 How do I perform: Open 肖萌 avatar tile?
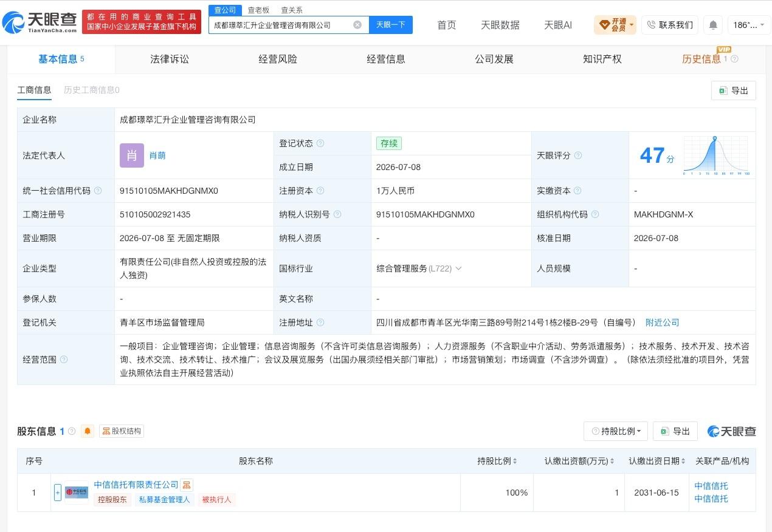click(x=132, y=155)
